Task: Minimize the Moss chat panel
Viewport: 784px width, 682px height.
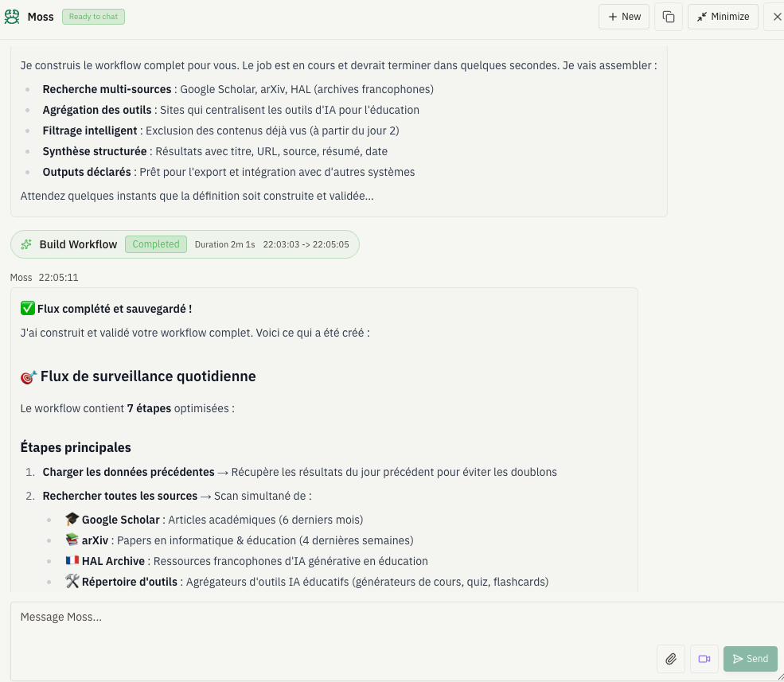Action: pyautogui.click(x=723, y=17)
